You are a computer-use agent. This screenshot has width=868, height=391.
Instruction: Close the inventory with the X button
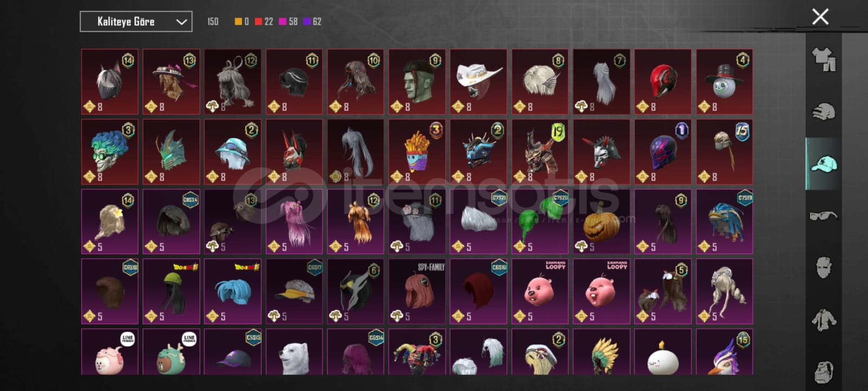coord(820,17)
